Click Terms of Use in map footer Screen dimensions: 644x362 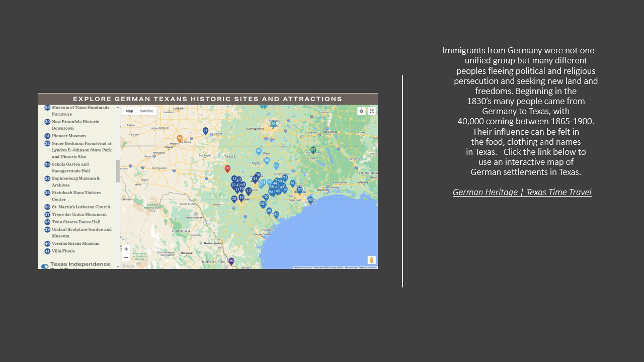pyautogui.click(x=351, y=267)
